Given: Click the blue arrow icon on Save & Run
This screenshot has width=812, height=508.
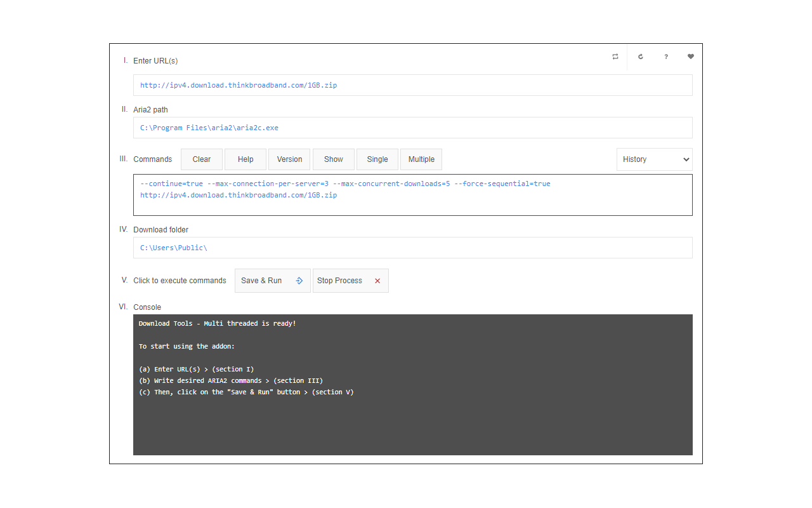Looking at the screenshot, I should [299, 281].
